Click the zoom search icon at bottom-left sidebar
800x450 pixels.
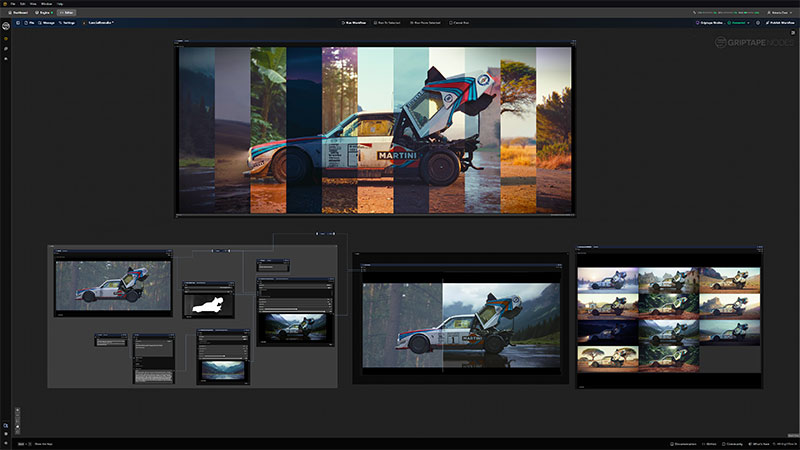coord(6,424)
